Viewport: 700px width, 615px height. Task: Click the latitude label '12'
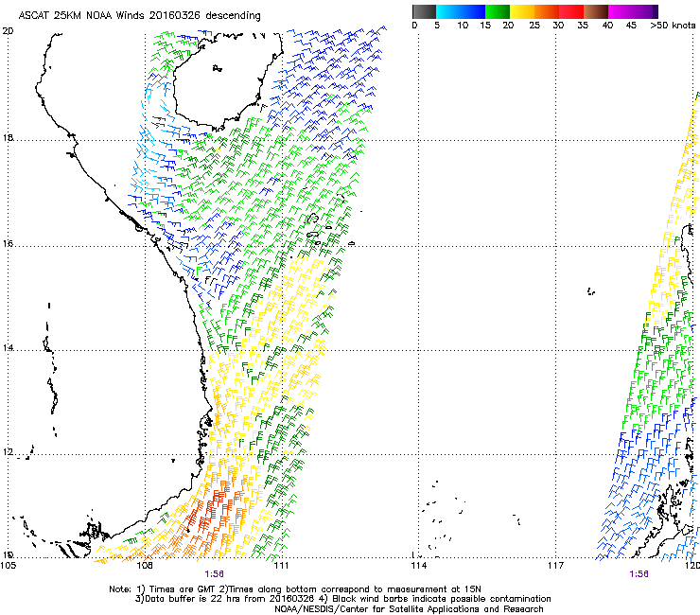[x=8, y=452]
